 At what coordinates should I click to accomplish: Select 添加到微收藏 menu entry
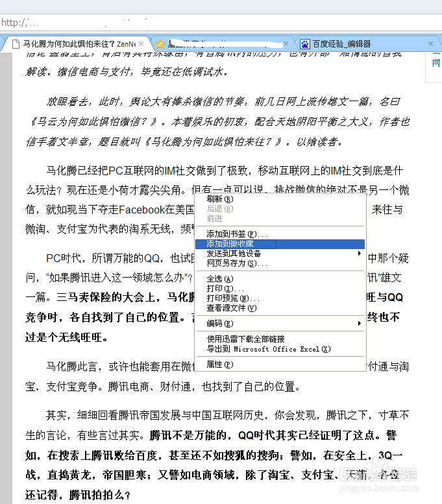(280, 244)
